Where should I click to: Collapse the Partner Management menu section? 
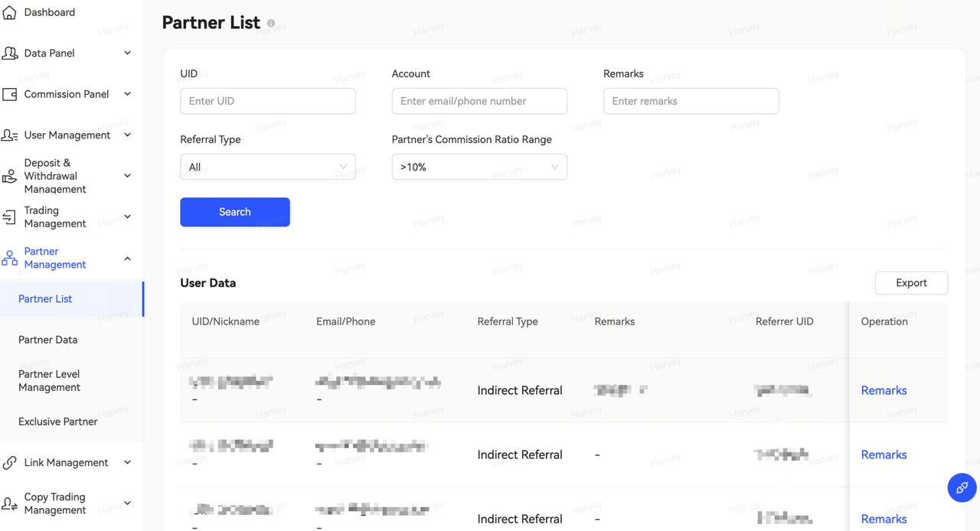coord(127,259)
